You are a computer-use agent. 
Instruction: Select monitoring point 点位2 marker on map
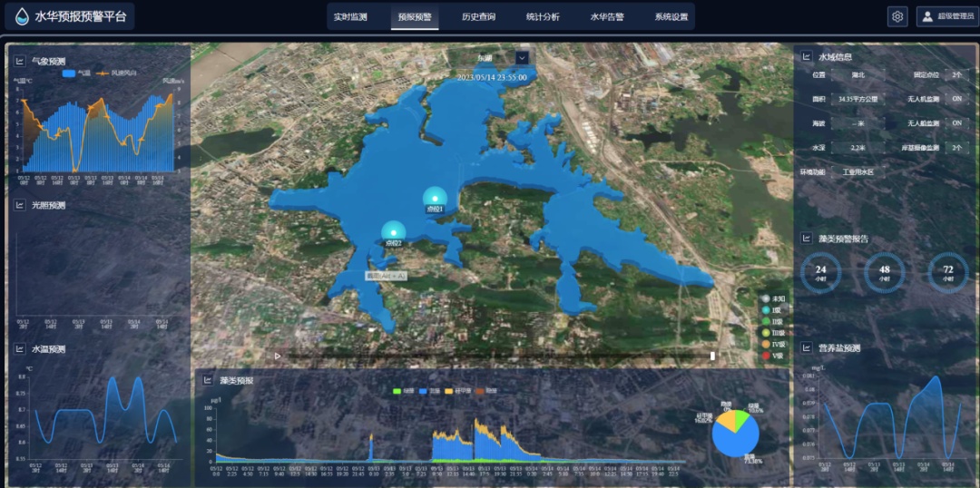394,233
